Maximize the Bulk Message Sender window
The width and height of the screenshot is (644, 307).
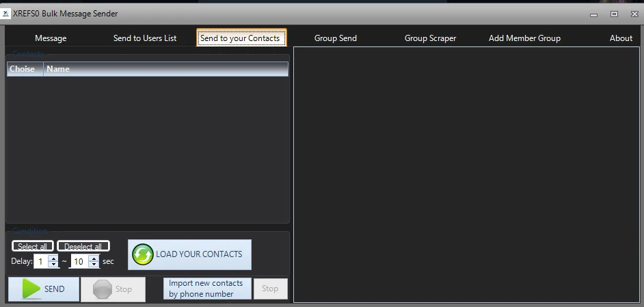coord(614,14)
